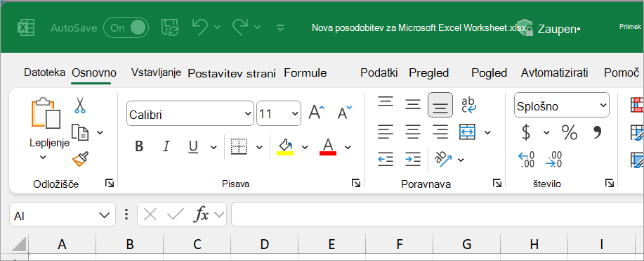Toggle the AutoSave switch off
Image resolution: width=644 pixels, height=261 pixels.
(x=126, y=27)
